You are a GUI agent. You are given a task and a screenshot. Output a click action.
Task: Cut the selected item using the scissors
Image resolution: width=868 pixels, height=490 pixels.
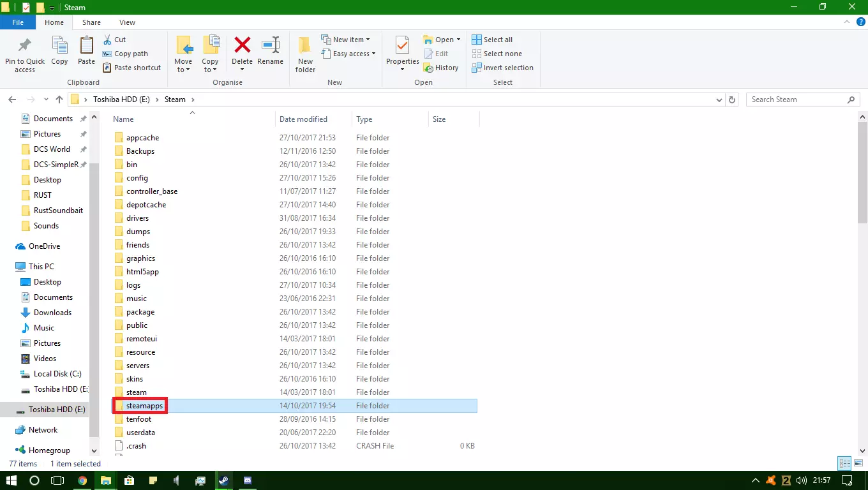click(x=114, y=40)
